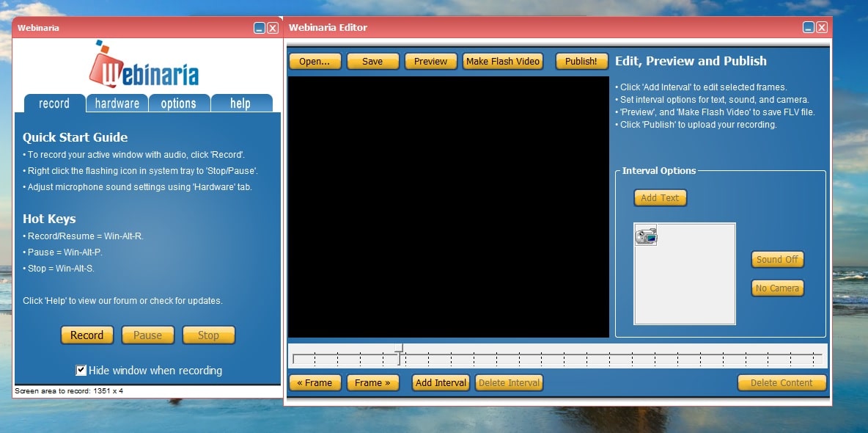Click the Delete Content button

[x=781, y=382]
